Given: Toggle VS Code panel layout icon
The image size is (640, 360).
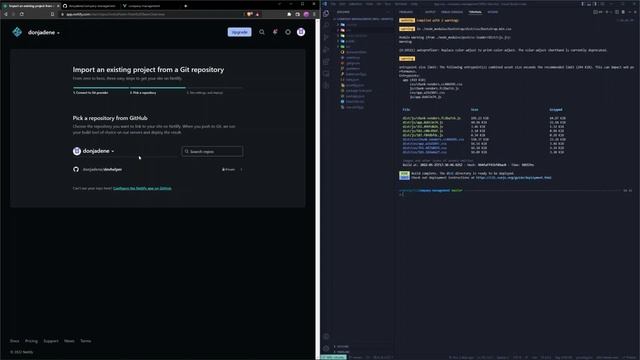Looking at the screenshot, I should [x=589, y=4].
